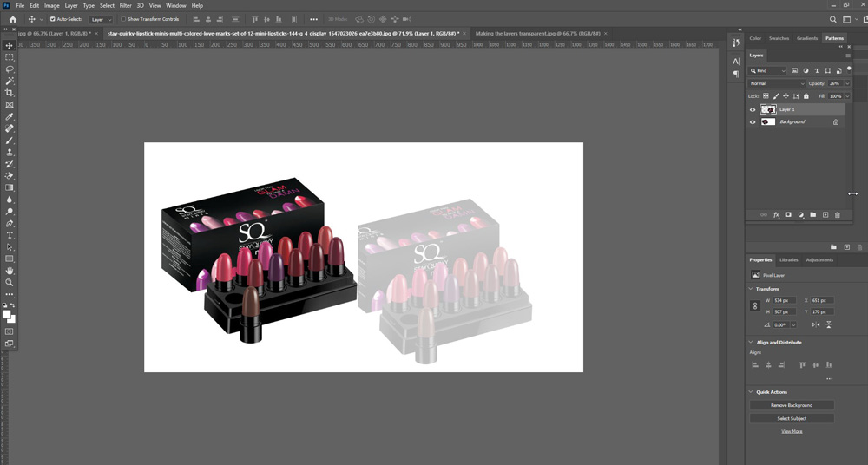Enable Show Transform Controls checkbox
This screenshot has width=868, height=465.
coord(123,19)
